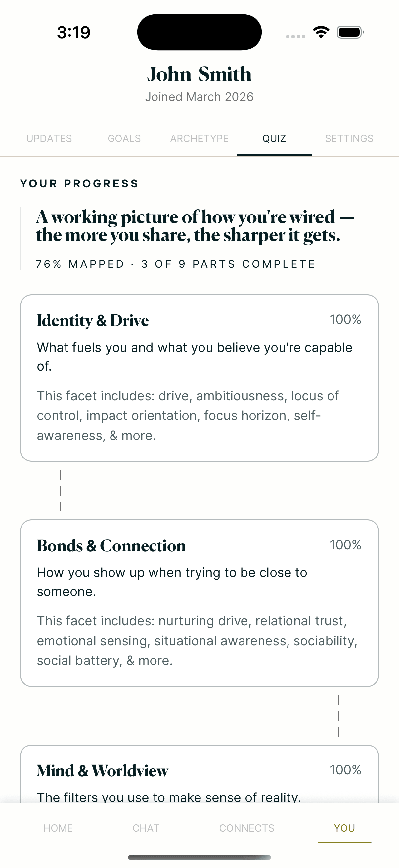Select the Quiz tab

pos(274,138)
